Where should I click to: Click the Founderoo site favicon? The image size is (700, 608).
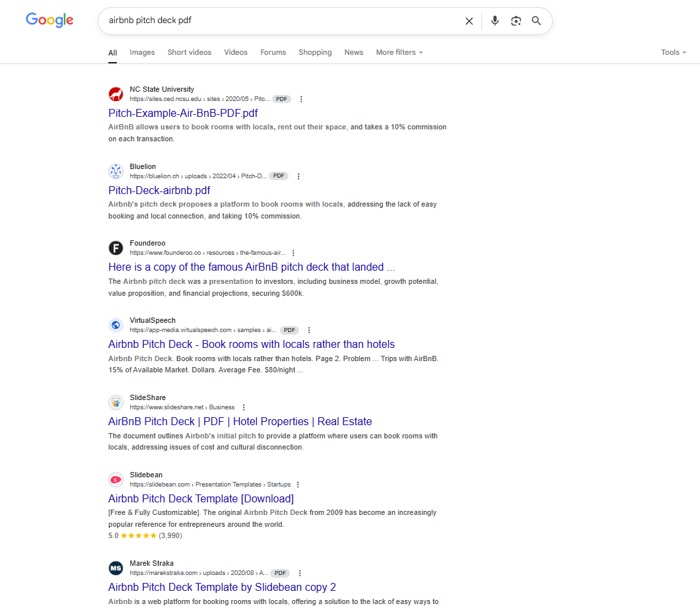click(x=116, y=248)
